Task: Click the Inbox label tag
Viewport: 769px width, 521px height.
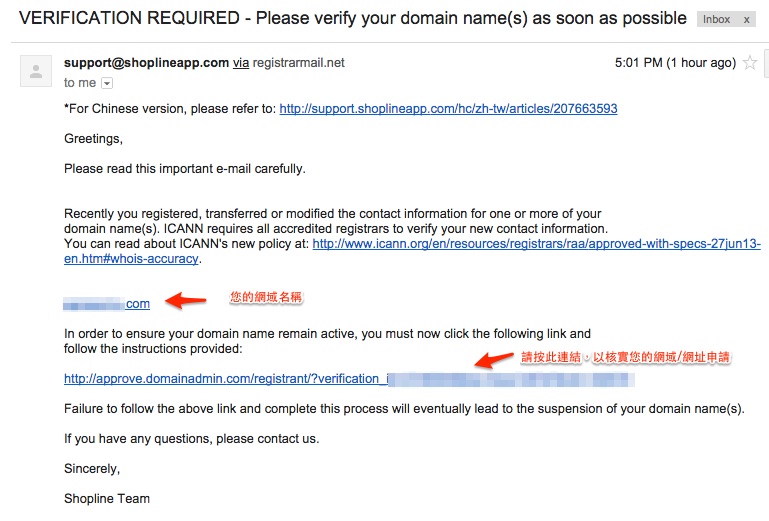Action: pyautogui.click(x=717, y=20)
